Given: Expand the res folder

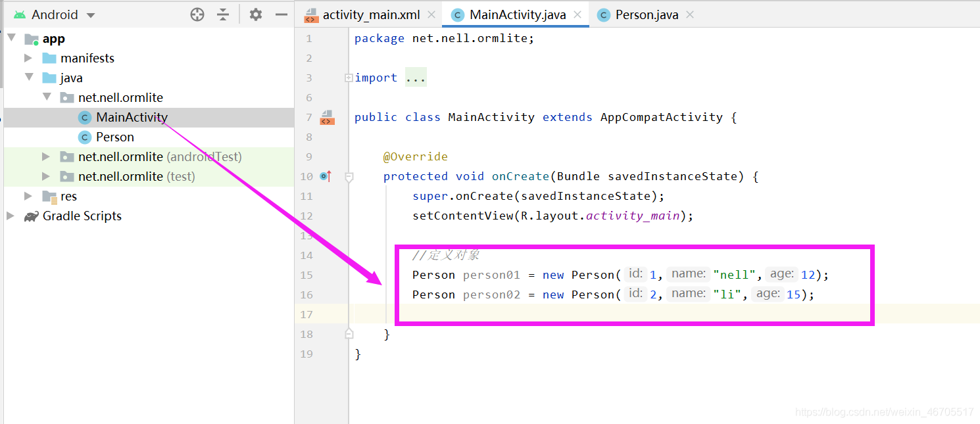Looking at the screenshot, I should coord(28,196).
